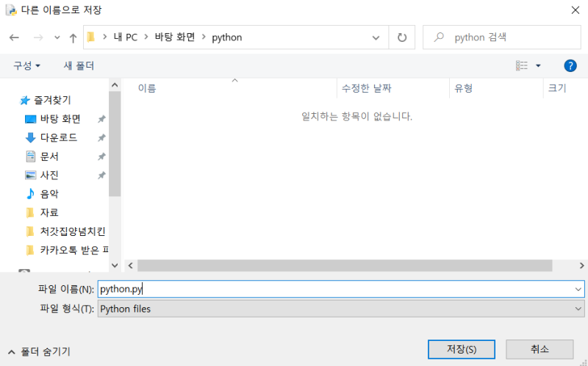The height and width of the screenshot is (366, 588).
Task: Select 'python' in address path
Action: [227, 37]
